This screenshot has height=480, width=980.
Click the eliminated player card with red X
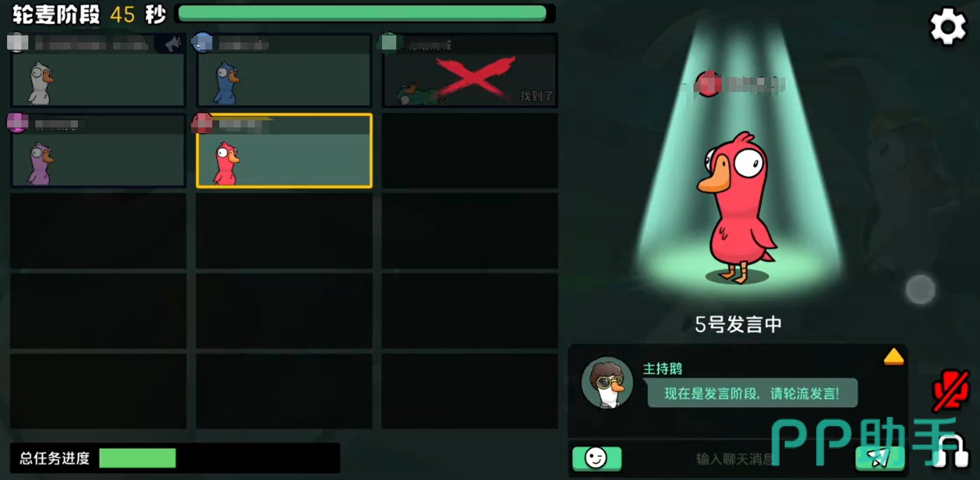pyautogui.click(x=470, y=71)
